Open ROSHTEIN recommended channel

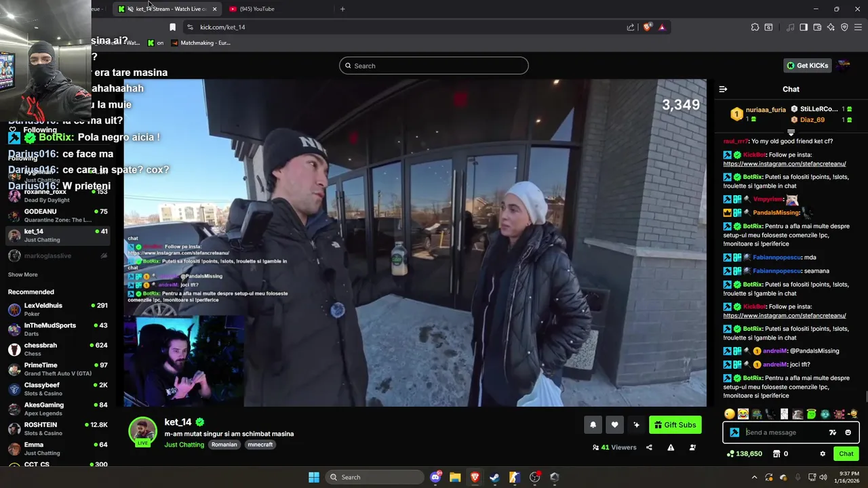point(57,429)
